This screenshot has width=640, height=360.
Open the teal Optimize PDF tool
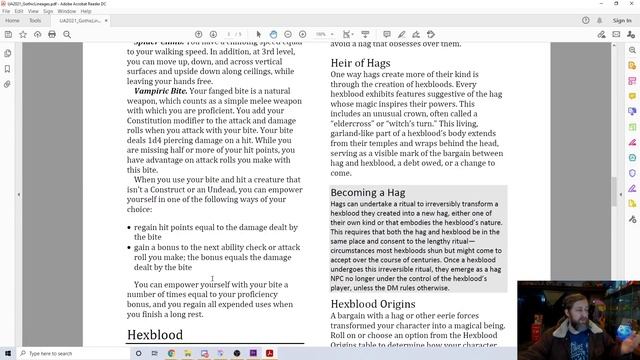[632, 158]
